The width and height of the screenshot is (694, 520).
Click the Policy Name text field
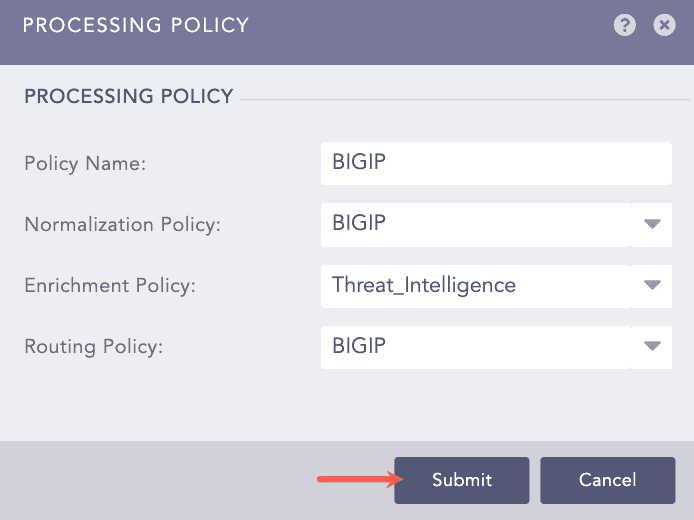pos(496,163)
